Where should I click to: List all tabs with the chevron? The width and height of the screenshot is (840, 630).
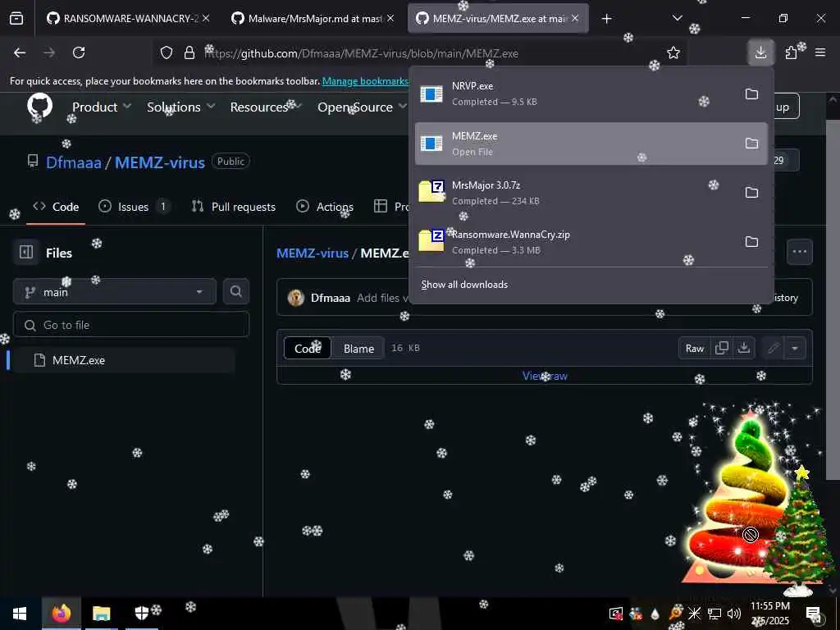[677, 18]
